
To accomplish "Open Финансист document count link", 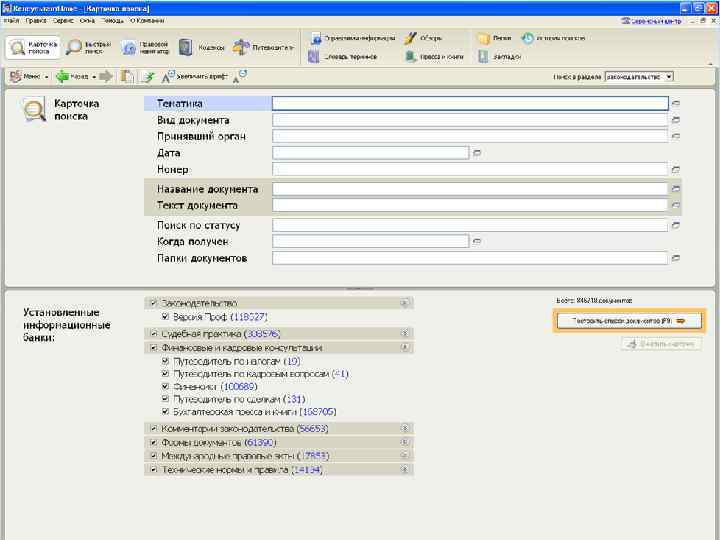I will (x=239, y=387).
